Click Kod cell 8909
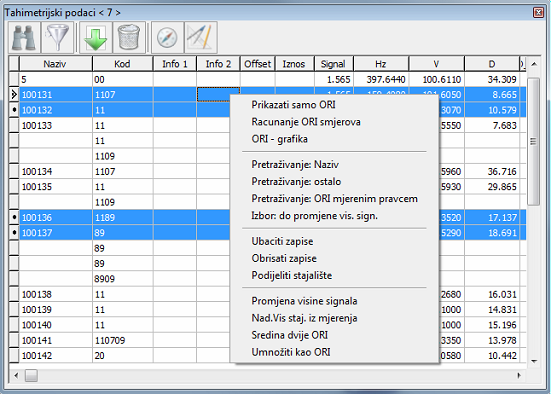Image resolution: width=551 pixels, height=394 pixels. (x=123, y=279)
